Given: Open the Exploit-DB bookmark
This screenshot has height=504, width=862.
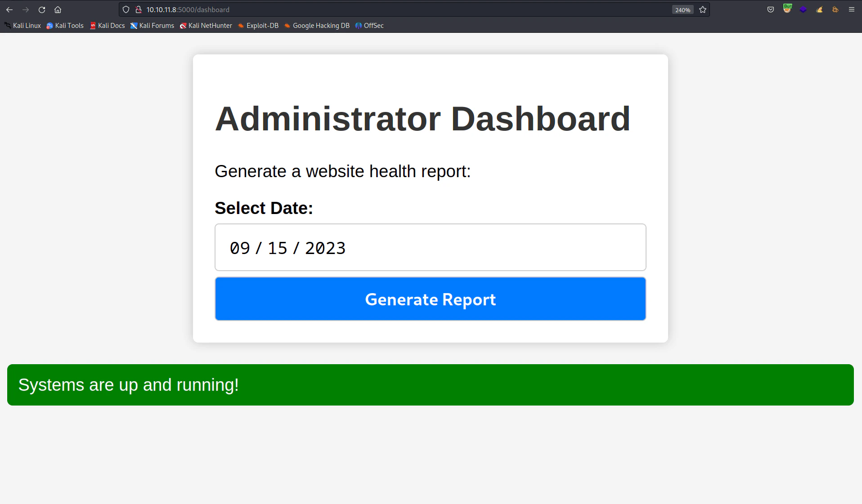Looking at the screenshot, I should pyautogui.click(x=258, y=26).
